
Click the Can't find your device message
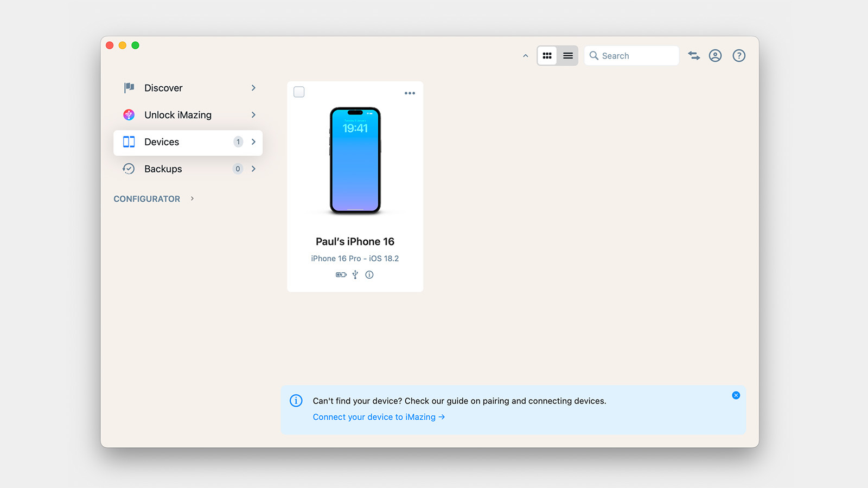point(459,401)
